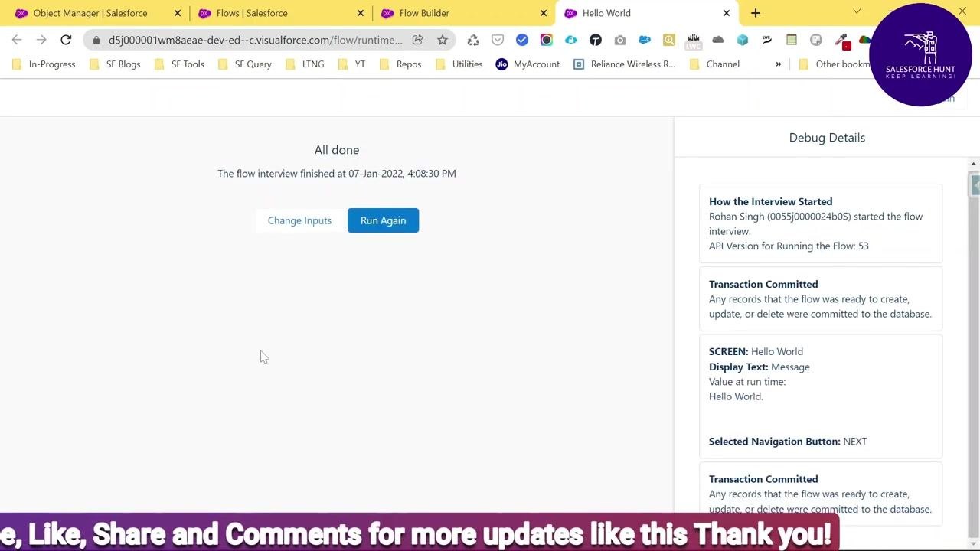Close the Flow Builder tab
Image resolution: width=980 pixels, height=551 pixels.
[544, 13]
